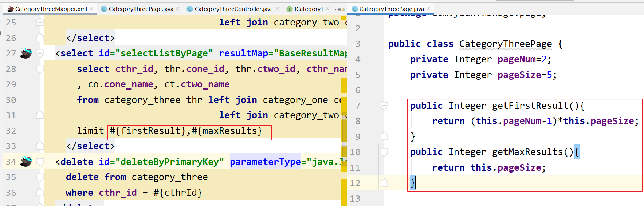The image size is (644, 206).
Task: Click the yellow warning stripe mark beside line 29
Action: (343, 86)
